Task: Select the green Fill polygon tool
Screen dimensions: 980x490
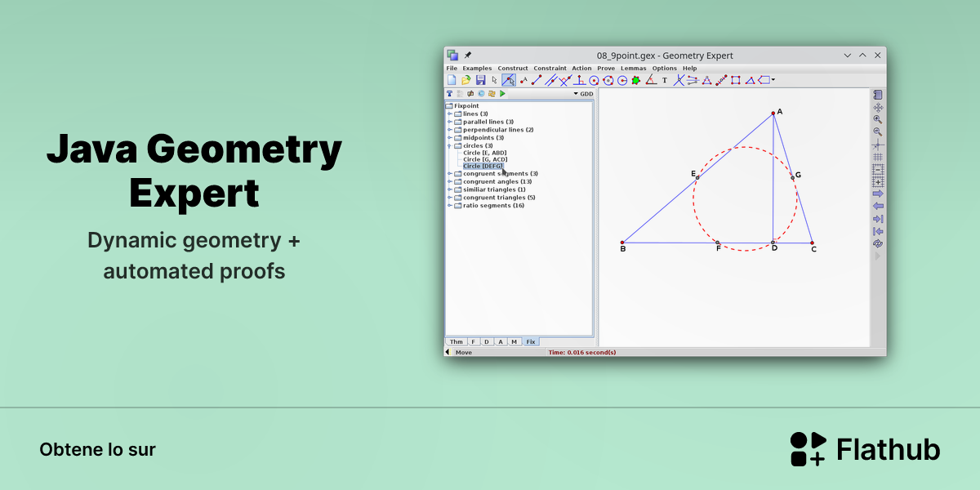Action: (x=636, y=80)
